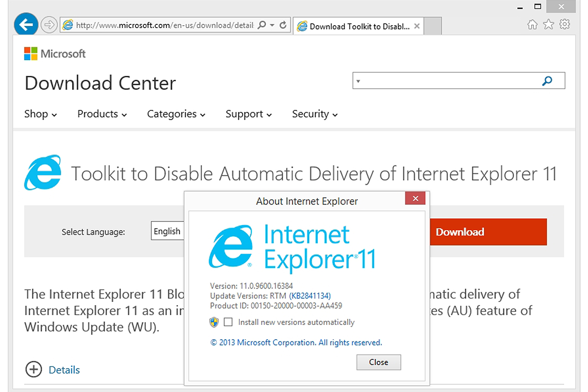This screenshot has width=588, height=392.
Task: Click the IE favicon in address bar
Action: click(68, 25)
